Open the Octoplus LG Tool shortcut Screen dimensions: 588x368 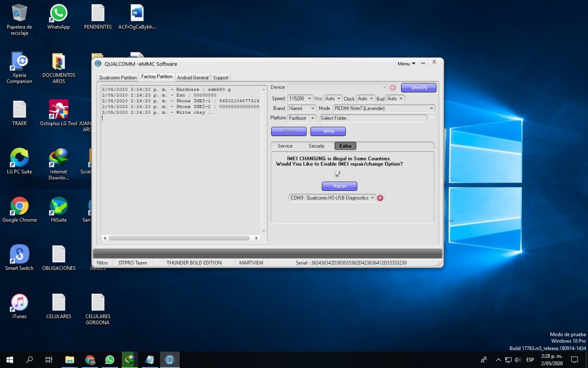pos(59,113)
